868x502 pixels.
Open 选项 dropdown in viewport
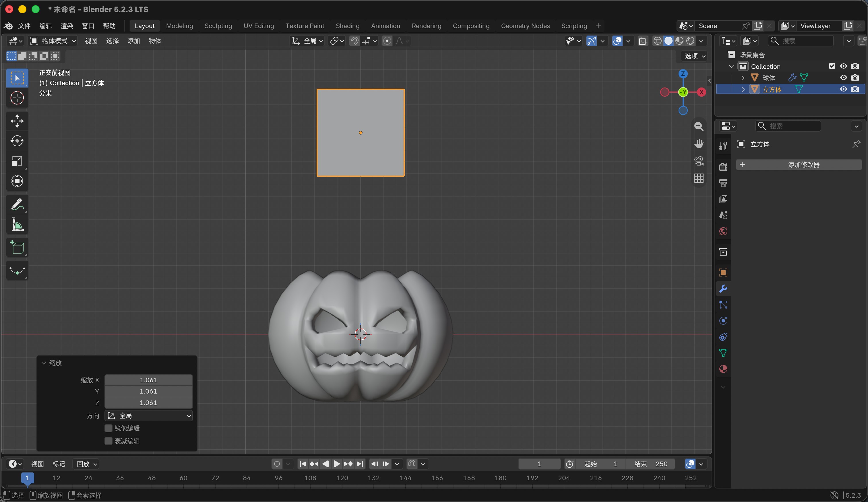pos(694,56)
